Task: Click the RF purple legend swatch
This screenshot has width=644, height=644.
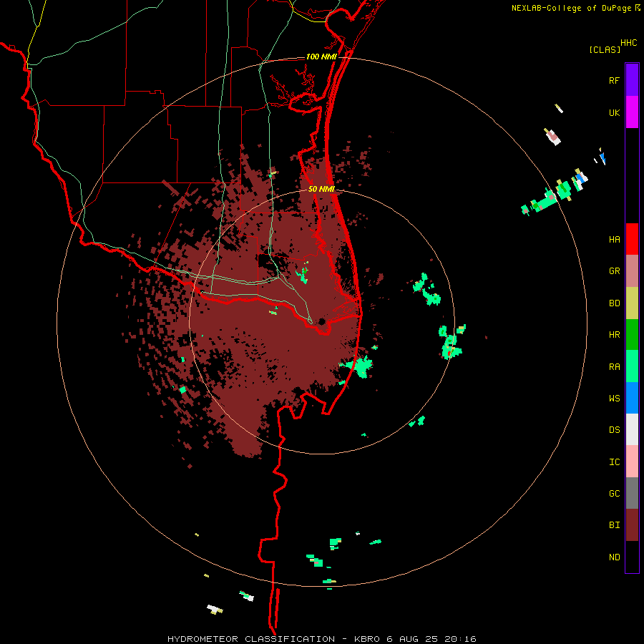Action: pos(632,80)
